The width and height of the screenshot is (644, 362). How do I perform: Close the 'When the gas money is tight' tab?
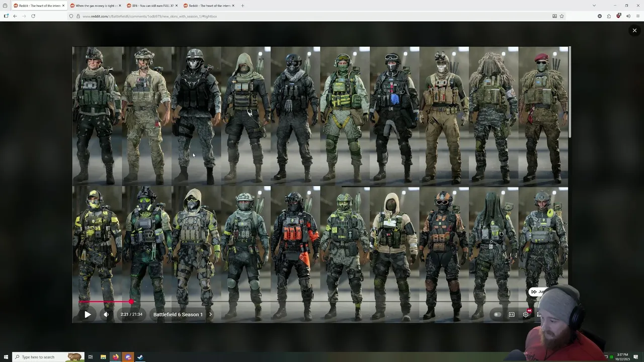pos(120,6)
